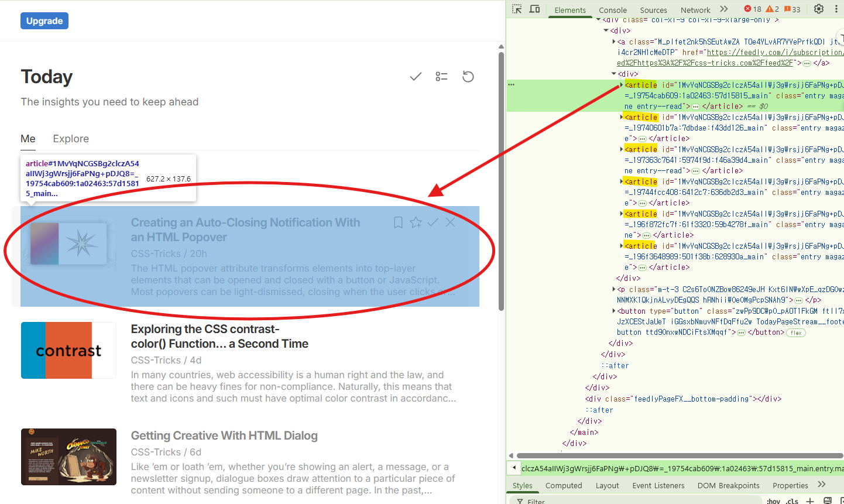This screenshot has height=504, width=844.
Task: Switch to the Console tab
Action: point(613,10)
